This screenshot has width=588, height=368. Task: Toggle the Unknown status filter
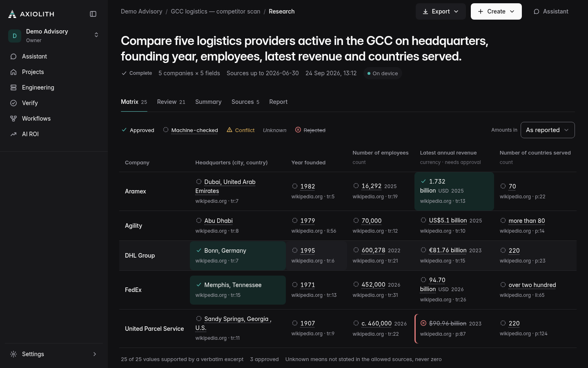click(275, 130)
